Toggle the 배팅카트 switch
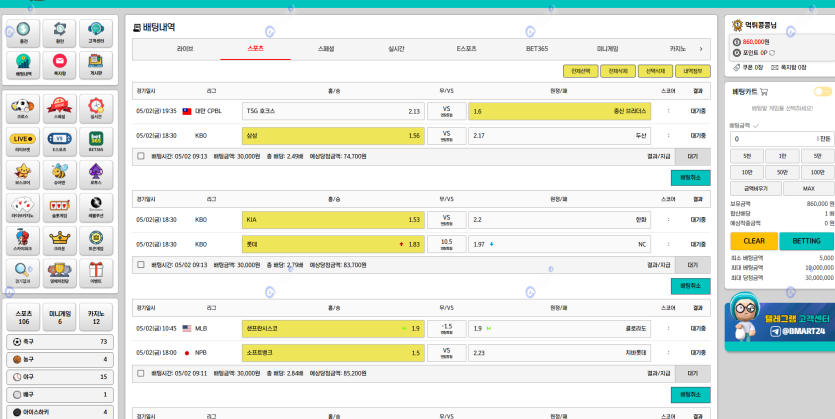The width and height of the screenshot is (835, 419). (822, 91)
